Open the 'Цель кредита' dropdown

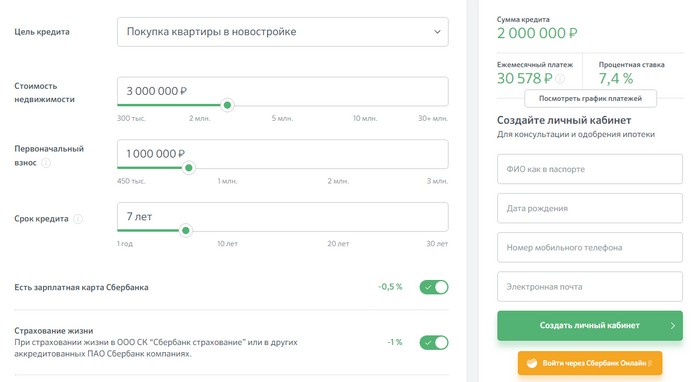(283, 32)
